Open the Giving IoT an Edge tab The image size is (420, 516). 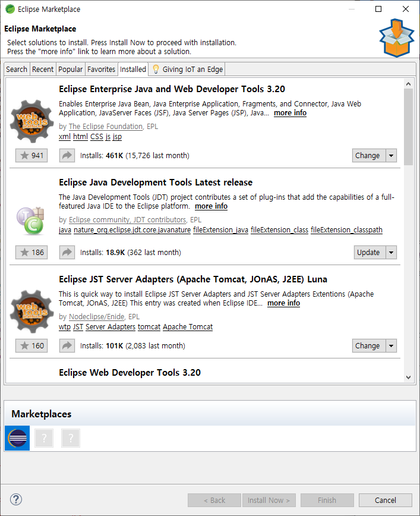187,69
